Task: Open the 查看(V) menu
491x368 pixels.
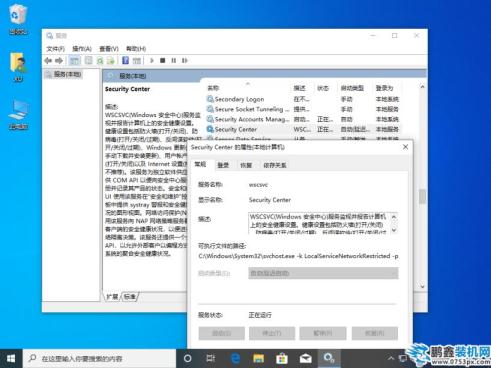Action: pyautogui.click(x=109, y=49)
